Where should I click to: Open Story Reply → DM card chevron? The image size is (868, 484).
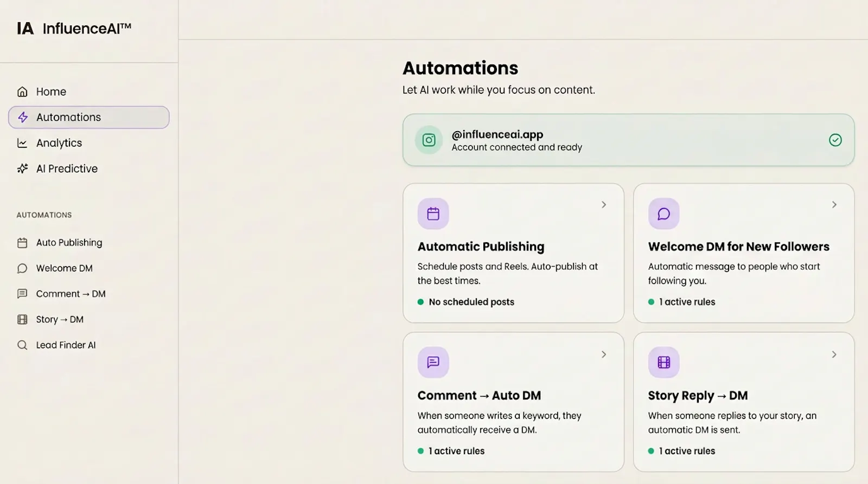834,354
